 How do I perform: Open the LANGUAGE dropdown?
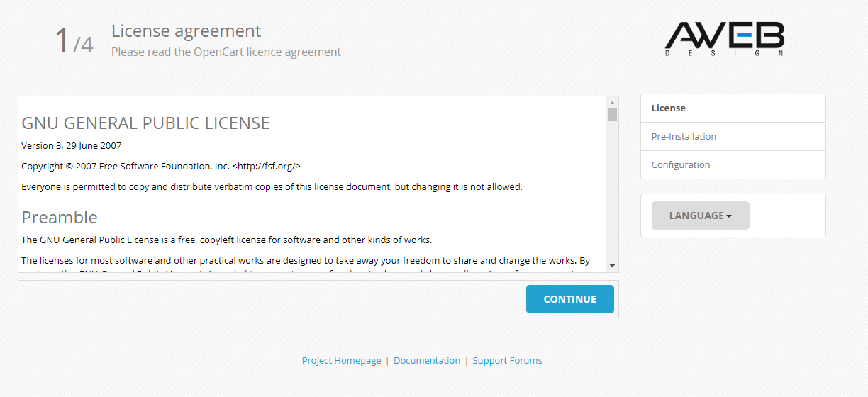coord(700,216)
